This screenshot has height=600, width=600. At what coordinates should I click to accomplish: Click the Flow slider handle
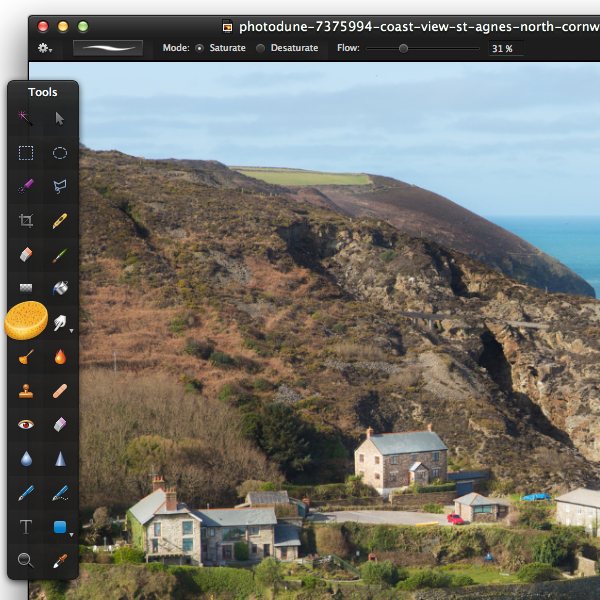403,49
